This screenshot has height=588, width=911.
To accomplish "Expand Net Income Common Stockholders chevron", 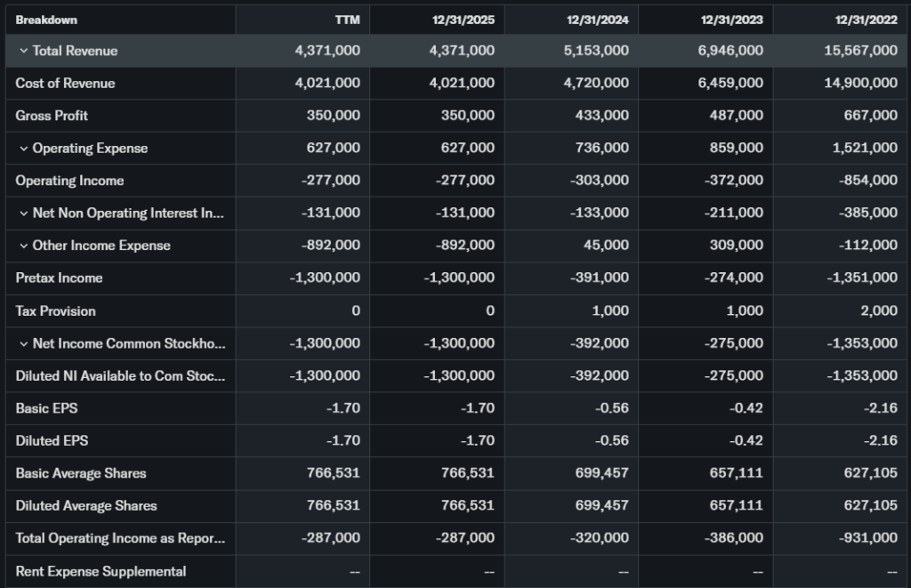I will [x=23, y=343].
